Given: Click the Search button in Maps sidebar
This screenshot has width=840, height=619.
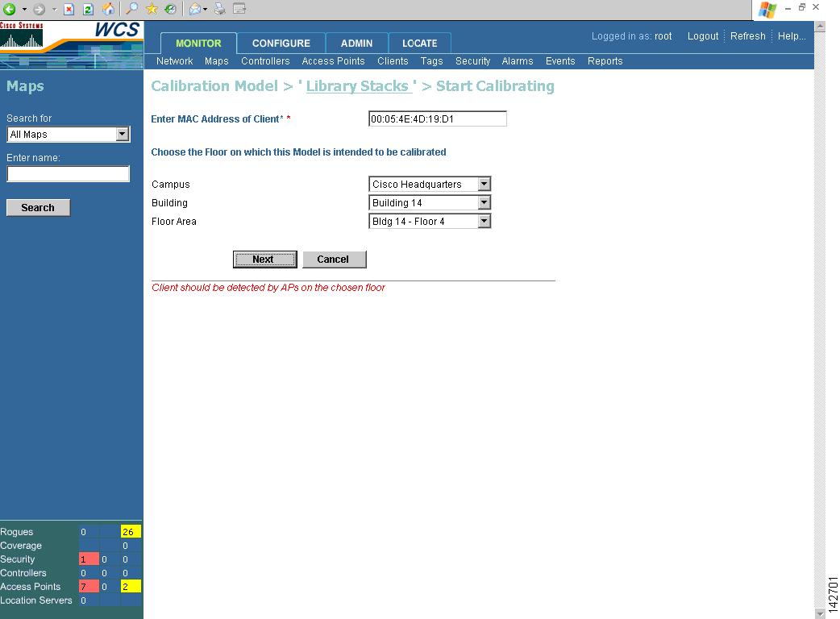Looking at the screenshot, I should coord(38,208).
